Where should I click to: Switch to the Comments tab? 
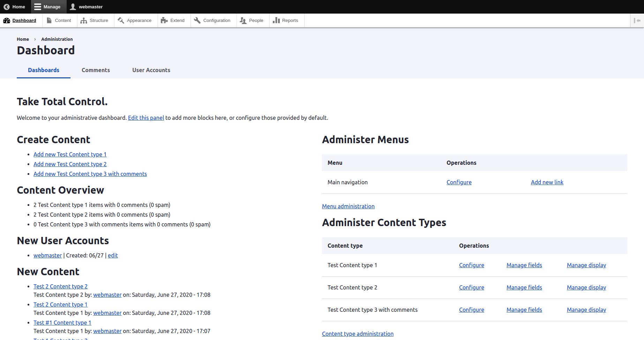tap(96, 70)
